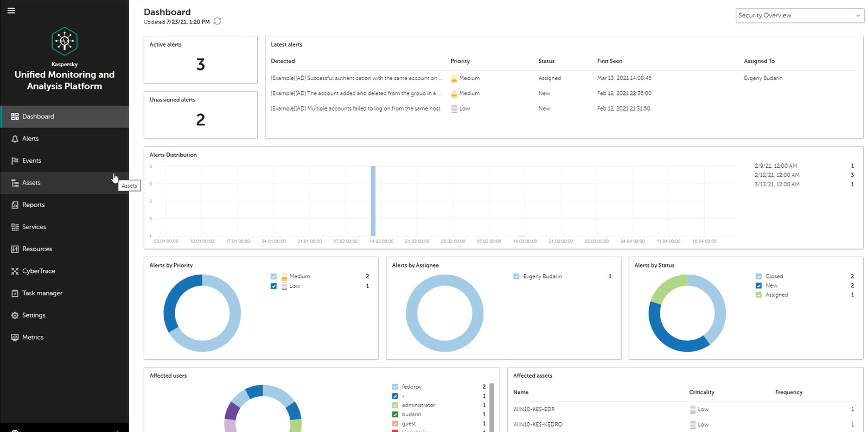Screen dimensions: 868x432
Task: Toggle the Medium checkbox in Alerts by Priority
Action: pos(273,277)
